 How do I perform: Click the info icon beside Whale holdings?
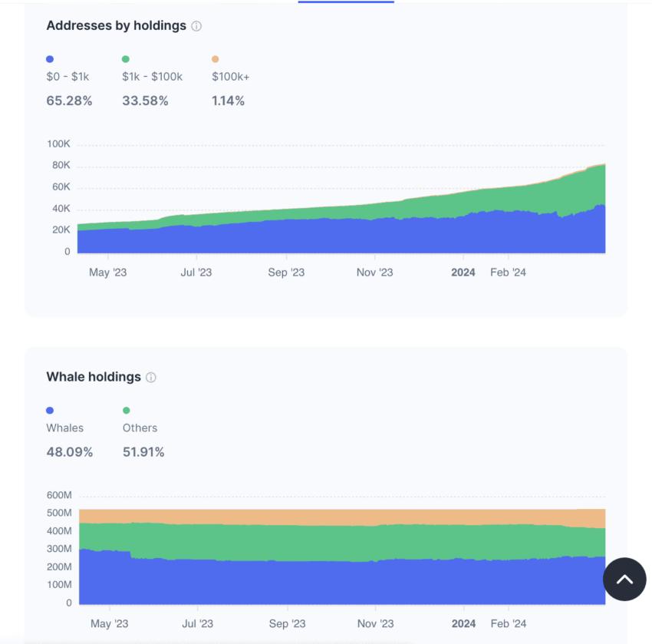point(151,377)
